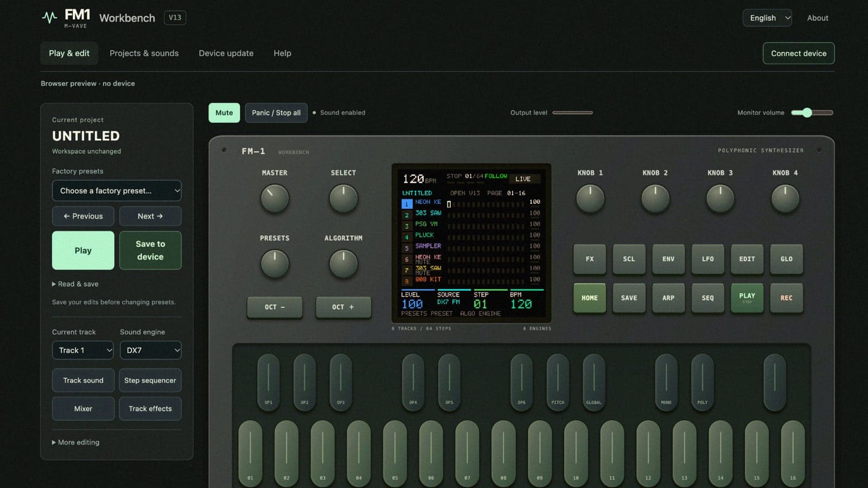Click Panic / Stop all
The image size is (868, 488).
pyautogui.click(x=276, y=113)
